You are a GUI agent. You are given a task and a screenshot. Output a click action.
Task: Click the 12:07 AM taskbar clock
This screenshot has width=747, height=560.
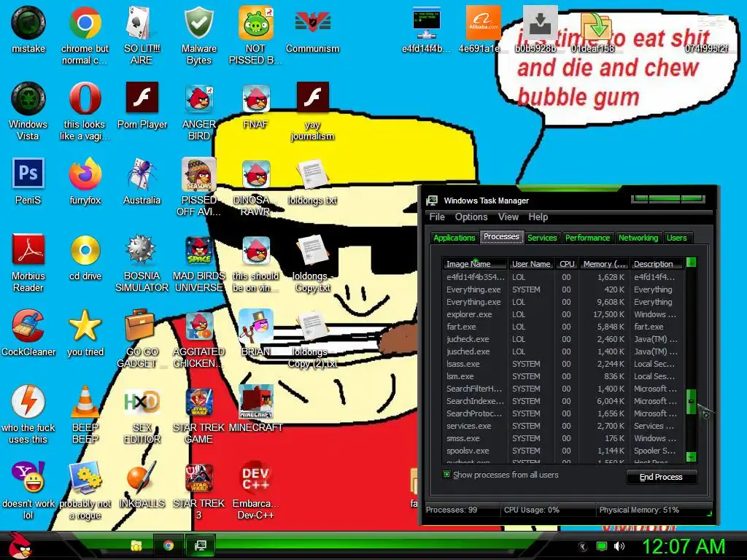point(684,546)
